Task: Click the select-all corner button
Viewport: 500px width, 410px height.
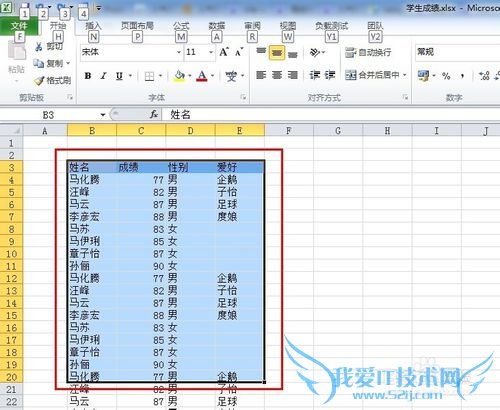Action: pos(11,130)
